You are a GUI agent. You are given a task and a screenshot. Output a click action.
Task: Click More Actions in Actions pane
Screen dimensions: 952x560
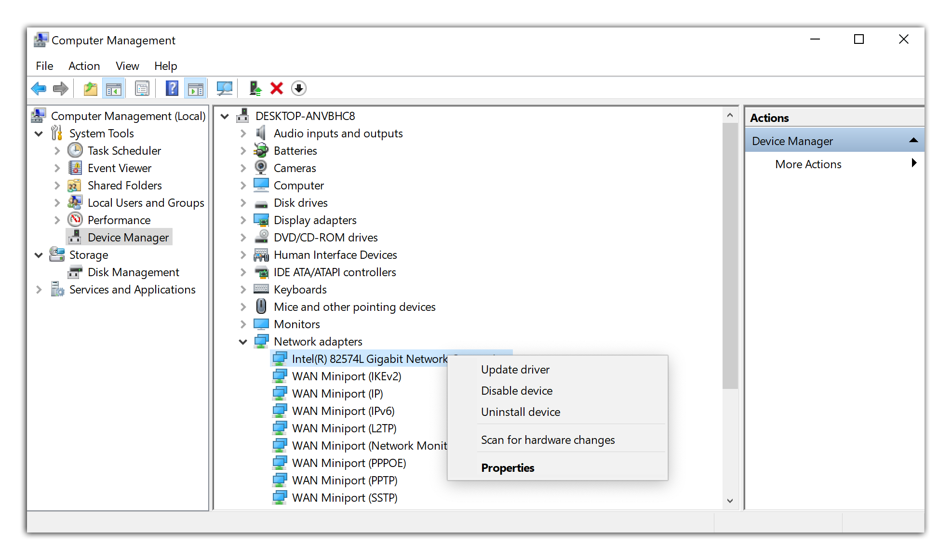coord(808,164)
